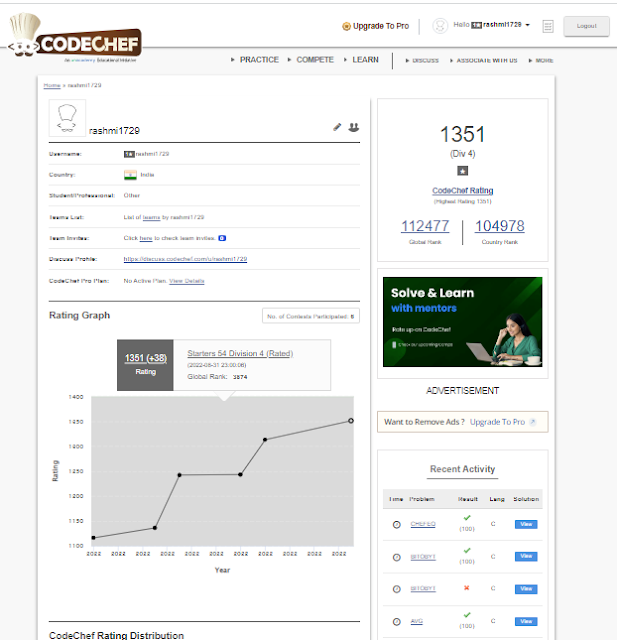
Task: Open Country Rank 104978 link
Action: pos(499,226)
